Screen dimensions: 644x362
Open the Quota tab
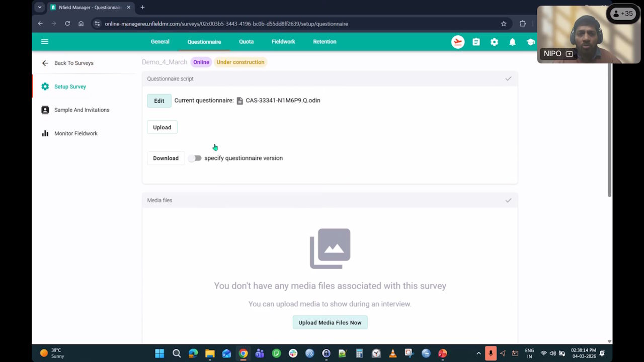tap(246, 42)
